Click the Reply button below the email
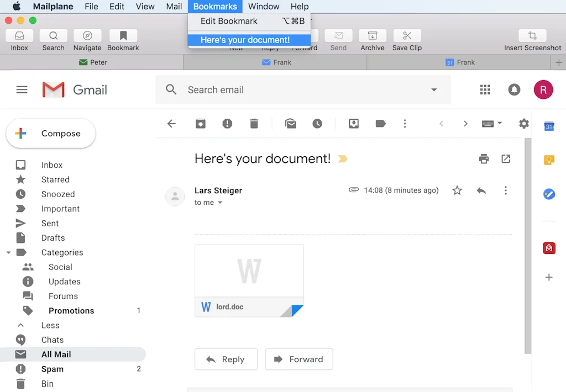Viewport: 566px width, 392px height. coord(226,359)
